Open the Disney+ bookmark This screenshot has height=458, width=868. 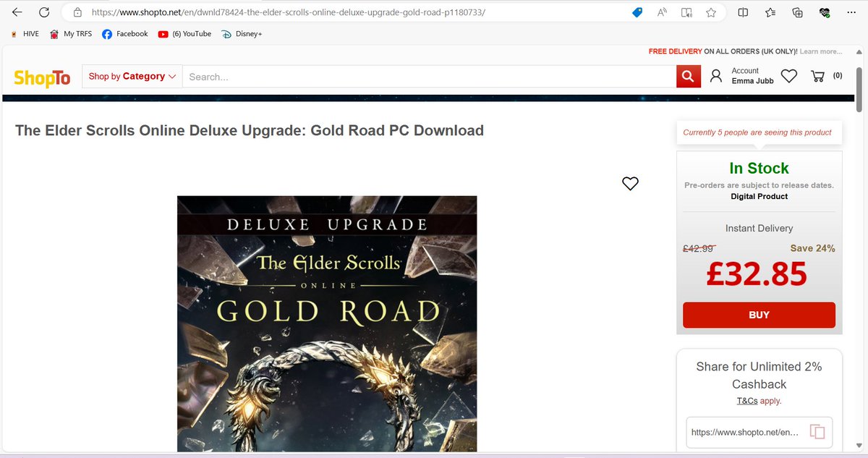point(242,33)
